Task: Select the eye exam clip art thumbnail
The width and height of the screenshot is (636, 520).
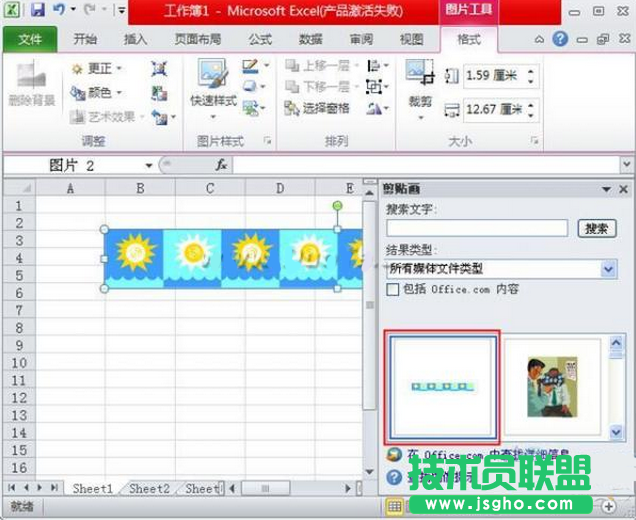Action: pos(552,387)
